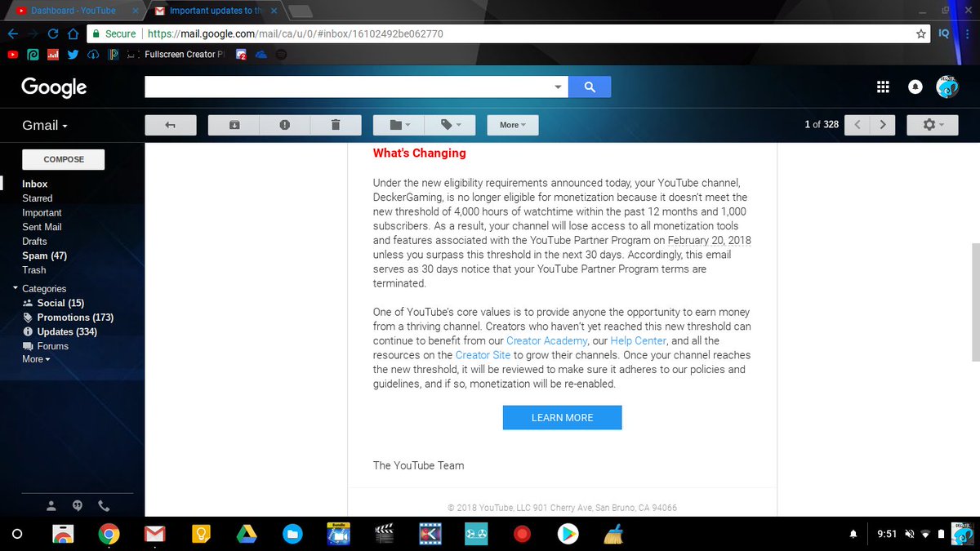Screen dimensions: 980x551
Task: Click the COMPOSE button
Action: (64, 159)
